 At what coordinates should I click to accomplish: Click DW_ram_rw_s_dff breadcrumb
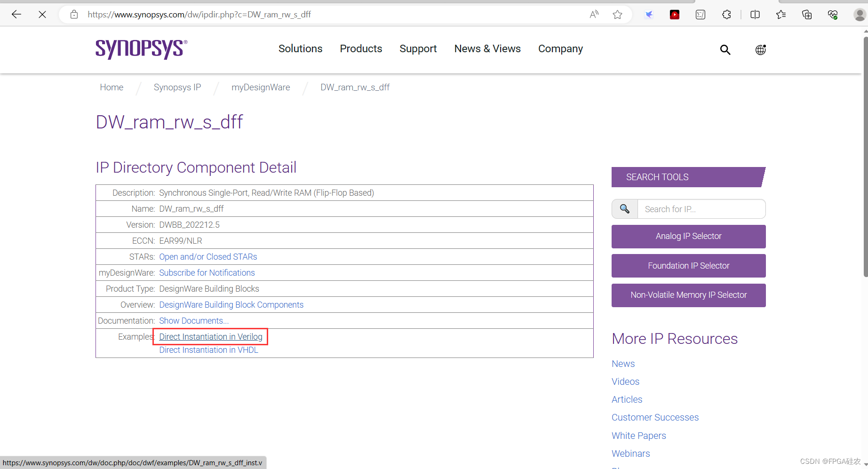point(355,87)
